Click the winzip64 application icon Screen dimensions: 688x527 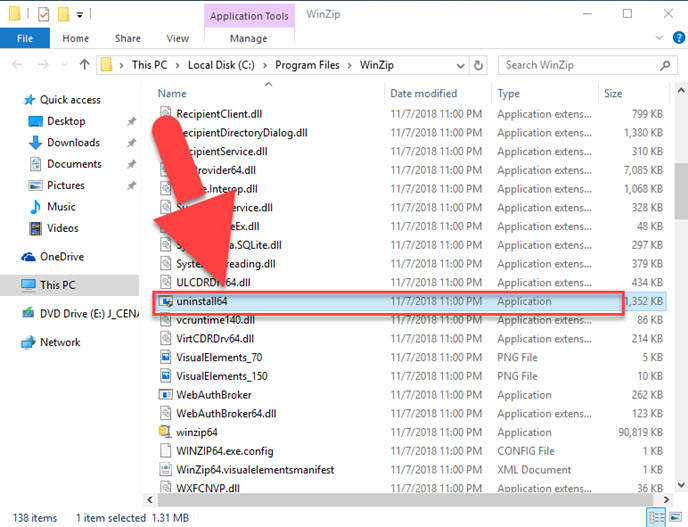(x=165, y=432)
